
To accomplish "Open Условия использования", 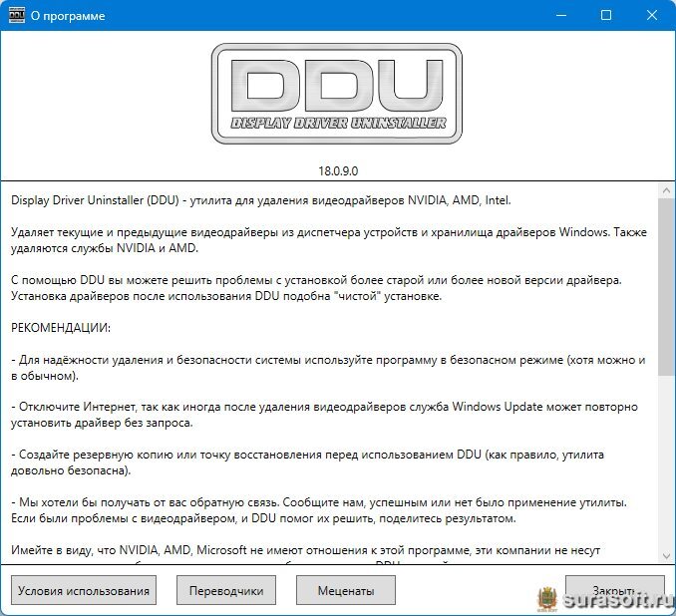I will coord(84,590).
